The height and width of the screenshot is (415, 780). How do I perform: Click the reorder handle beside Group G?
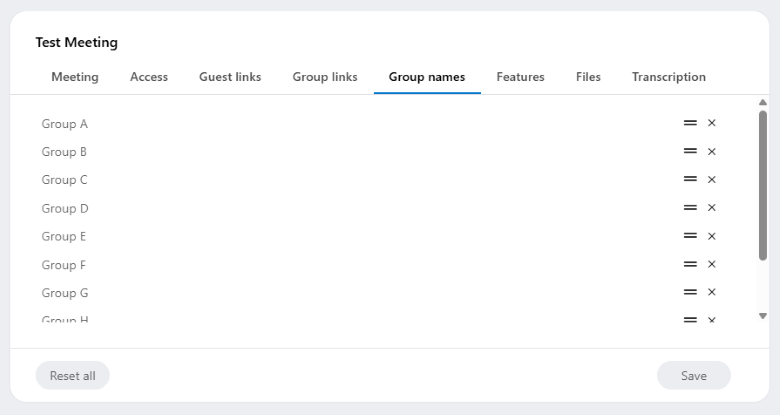coord(690,292)
